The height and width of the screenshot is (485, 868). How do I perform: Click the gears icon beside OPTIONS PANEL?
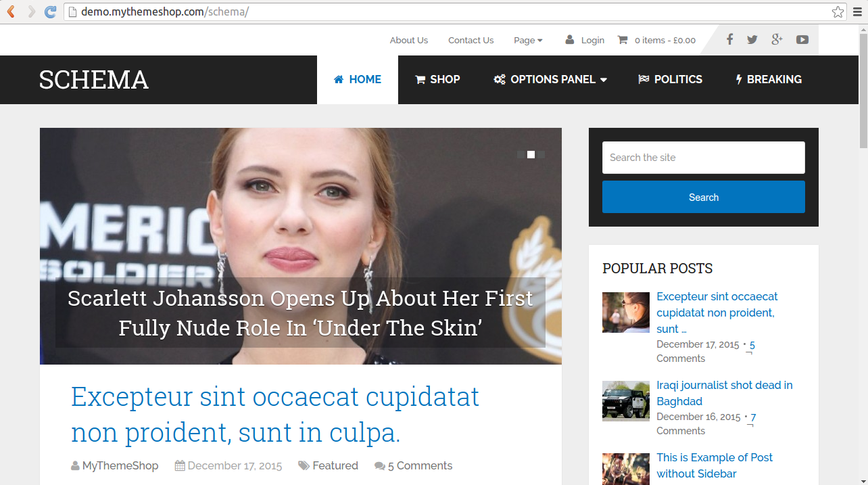coord(500,79)
